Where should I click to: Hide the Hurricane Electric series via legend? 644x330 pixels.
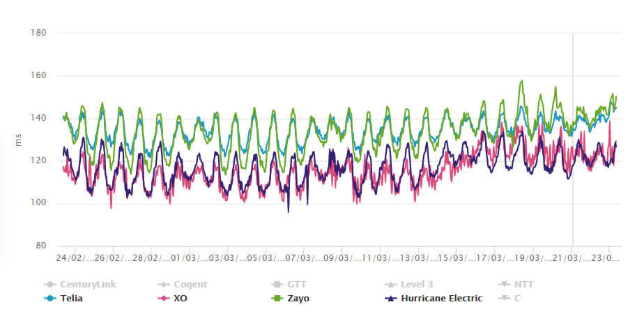(x=434, y=299)
